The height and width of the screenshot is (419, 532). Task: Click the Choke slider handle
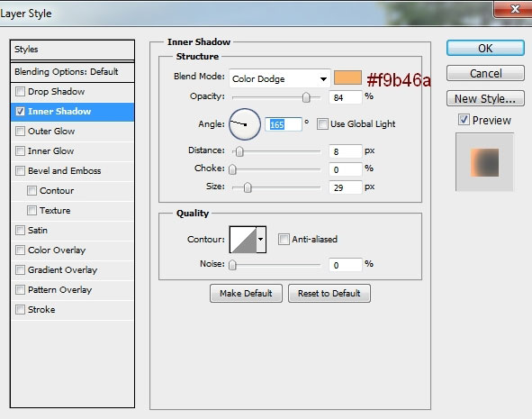tap(232, 169)
